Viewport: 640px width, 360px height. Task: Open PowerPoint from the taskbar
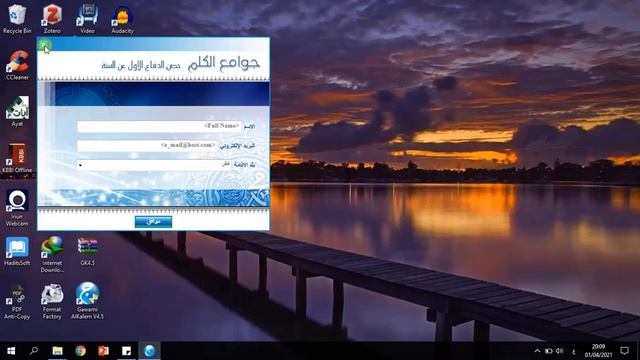103,351
